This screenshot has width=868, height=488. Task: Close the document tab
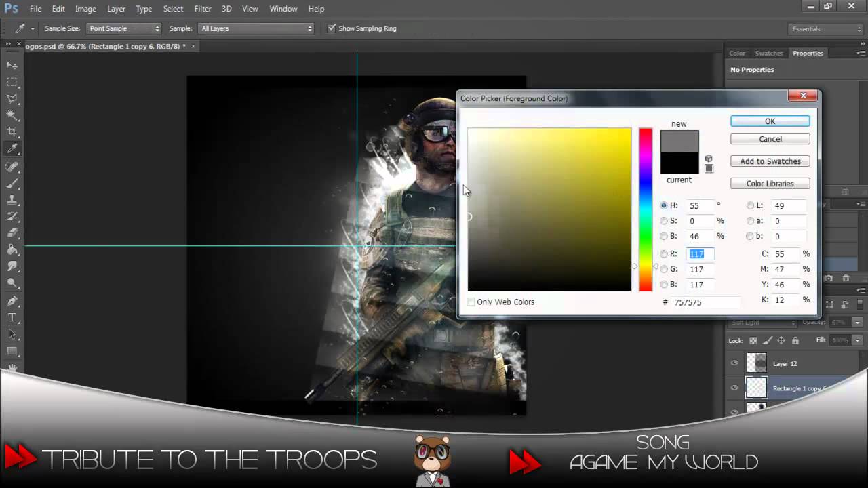(193, 46)
